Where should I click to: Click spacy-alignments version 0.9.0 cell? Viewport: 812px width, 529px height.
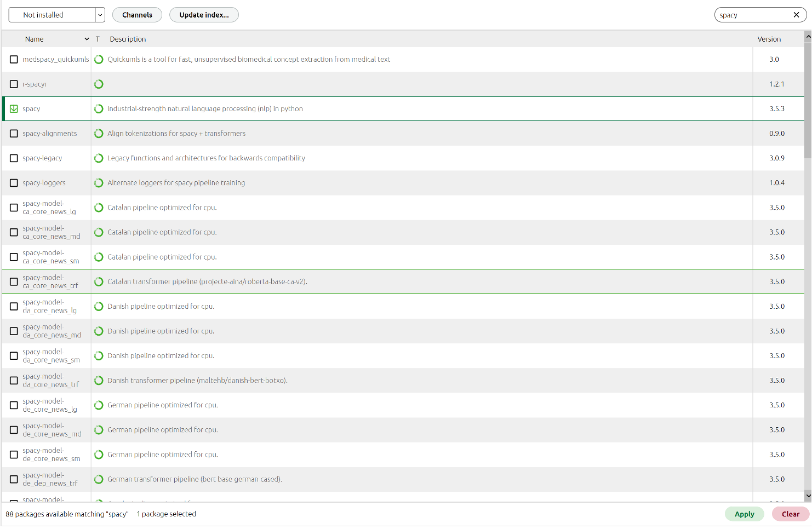tap(777, 134)
